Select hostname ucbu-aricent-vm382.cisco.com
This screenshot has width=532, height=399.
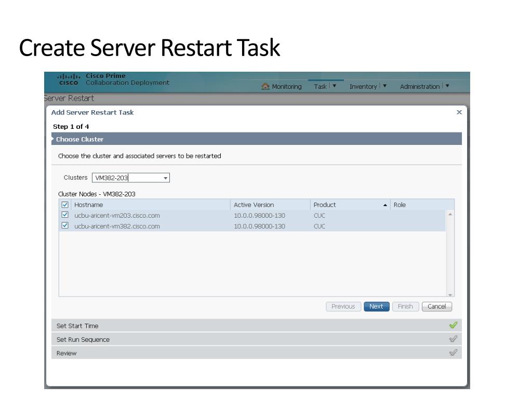pyautogui.click(x=117, y=227)
